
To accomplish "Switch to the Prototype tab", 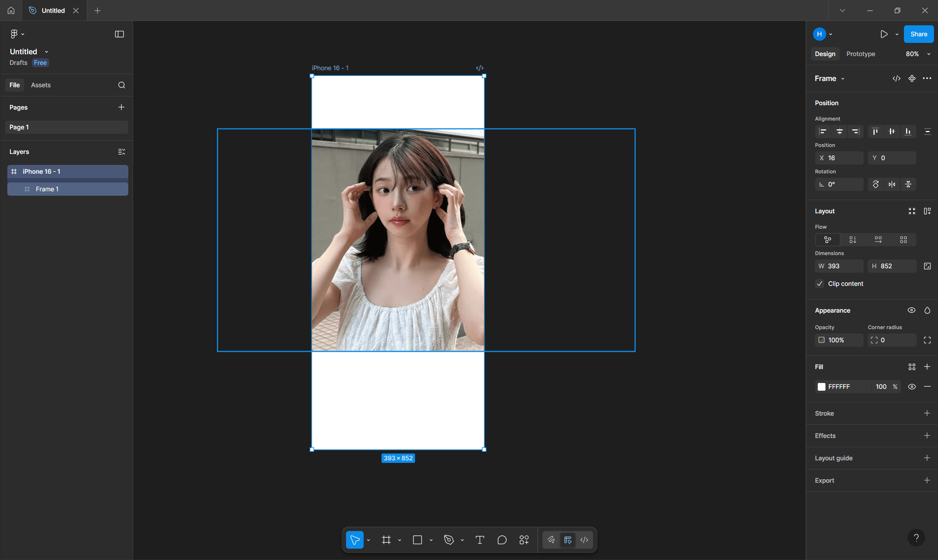I will point(860,54).
